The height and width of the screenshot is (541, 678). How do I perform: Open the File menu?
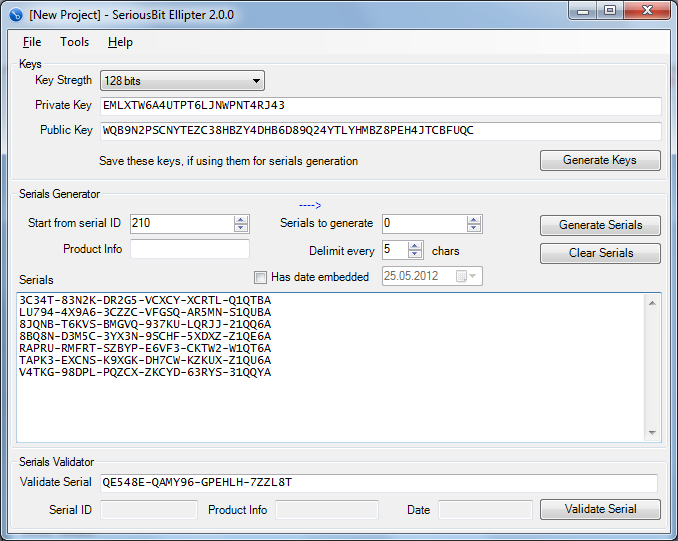coord(32,42)
